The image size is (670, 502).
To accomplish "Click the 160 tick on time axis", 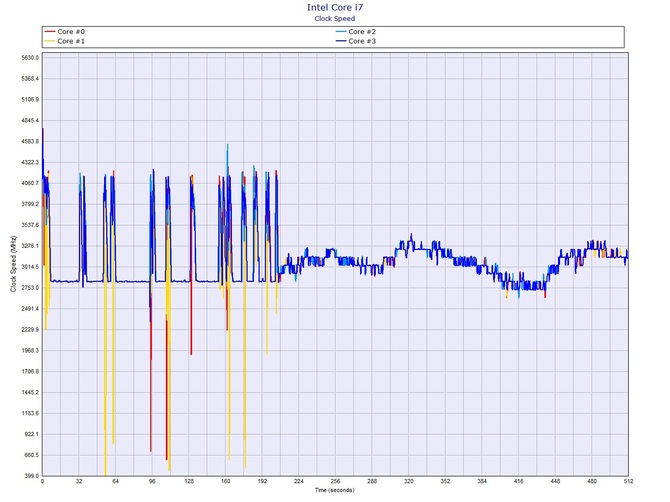I will (226, 481).
